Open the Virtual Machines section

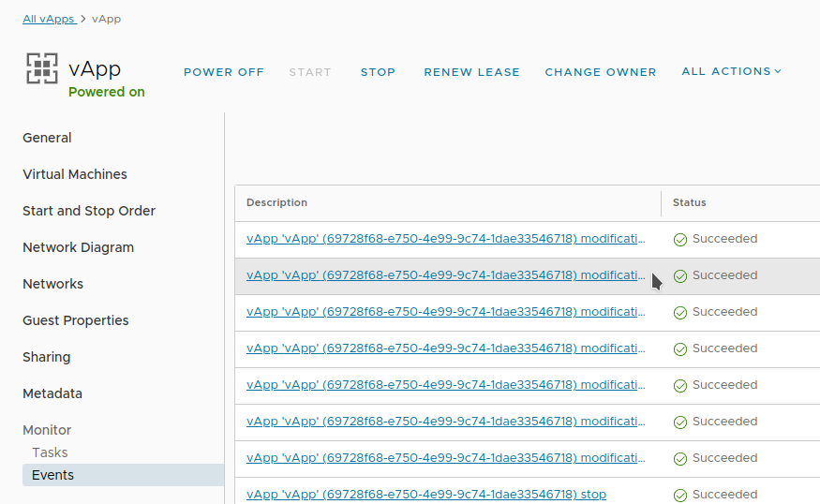coord(75,174)
